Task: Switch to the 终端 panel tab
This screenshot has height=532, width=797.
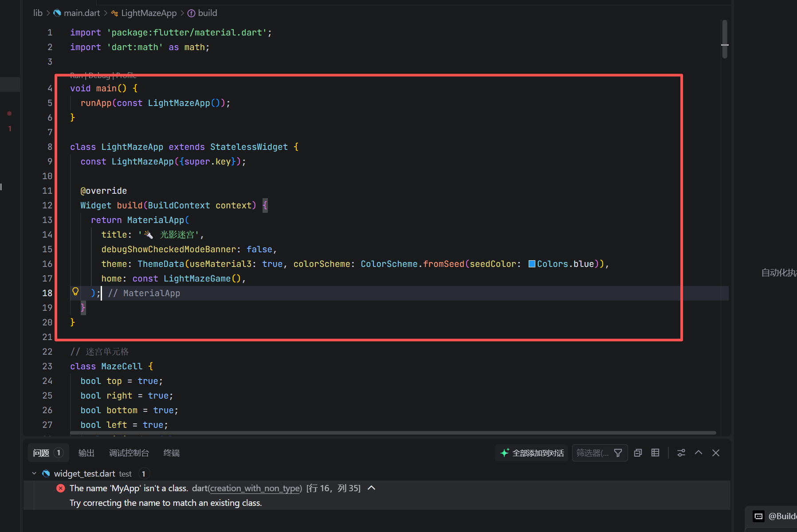Action: [x=172, y=453]
